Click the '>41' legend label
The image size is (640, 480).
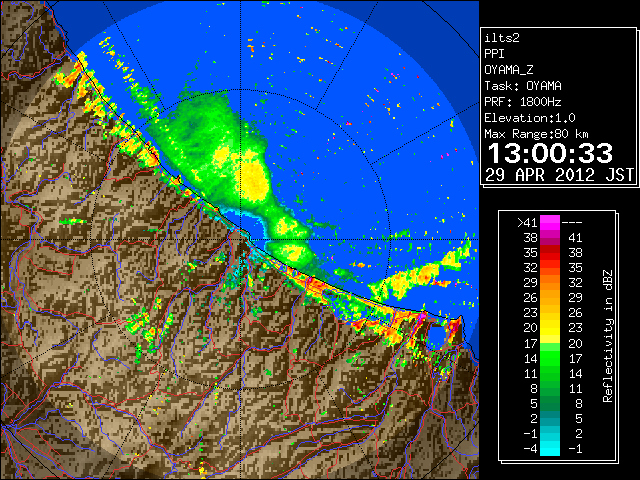tap(527, 222)
